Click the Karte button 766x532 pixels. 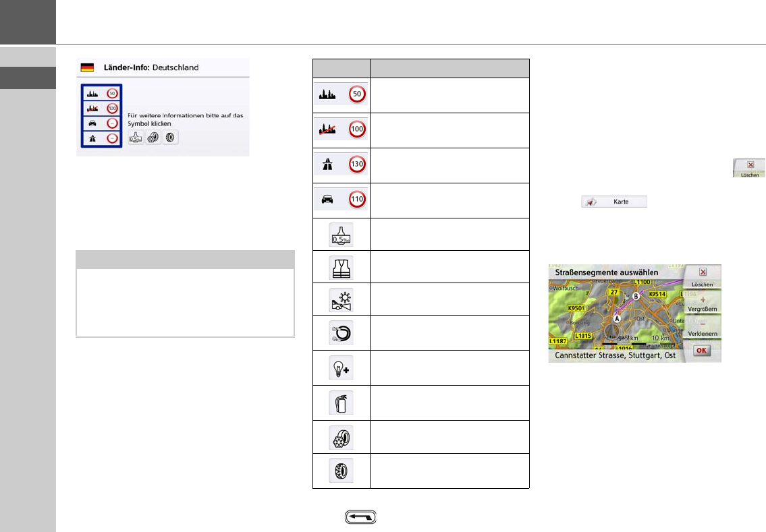(x=614, y=202)
